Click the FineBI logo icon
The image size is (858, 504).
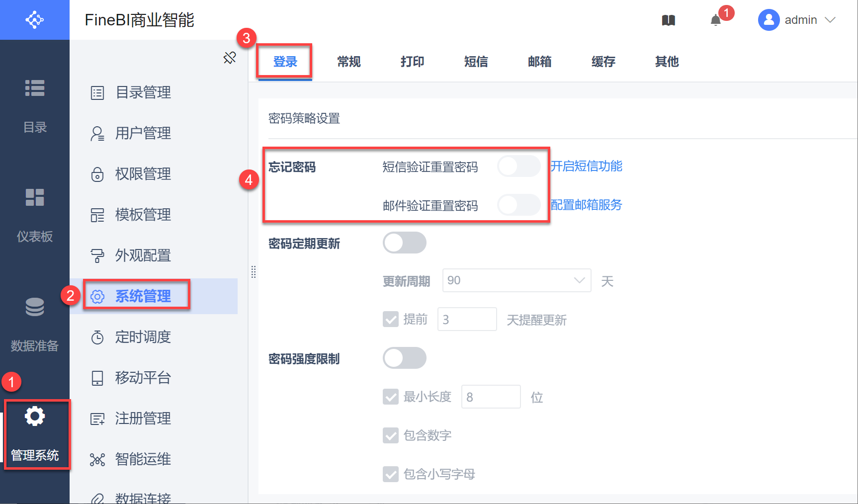coord(35,20)
